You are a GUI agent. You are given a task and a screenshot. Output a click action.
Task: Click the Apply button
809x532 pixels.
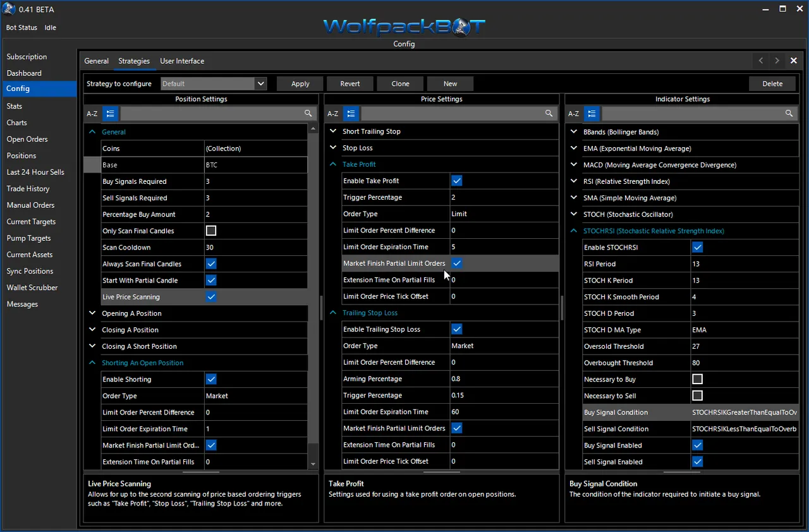pos(300,83)
